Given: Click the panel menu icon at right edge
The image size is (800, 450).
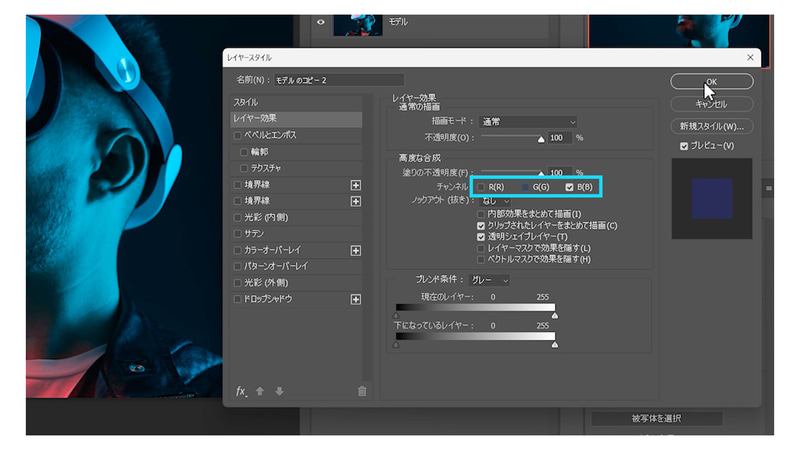Looking at the screenshot, I should pos(769,189).
